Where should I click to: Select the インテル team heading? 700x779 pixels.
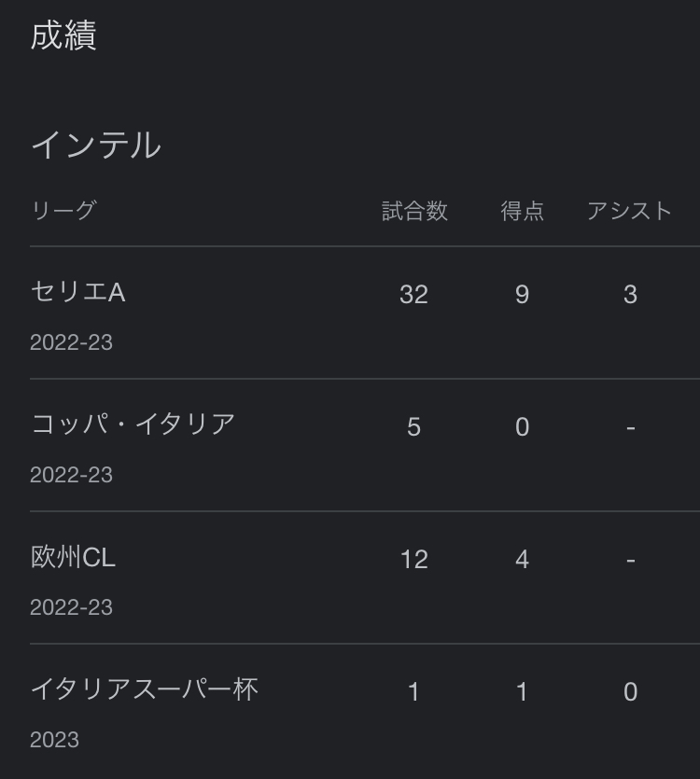pyautogui.click(x=95, y=146)
